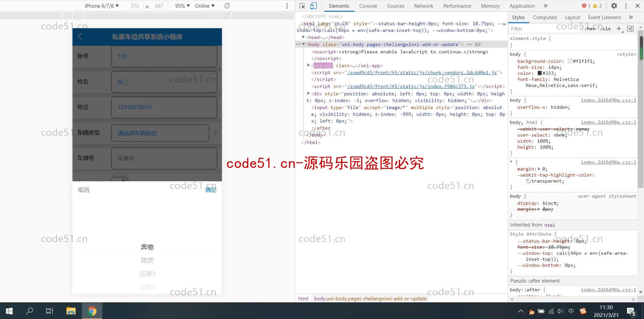
Task: Open Windows taskbar search
Action: click(29, 311)
